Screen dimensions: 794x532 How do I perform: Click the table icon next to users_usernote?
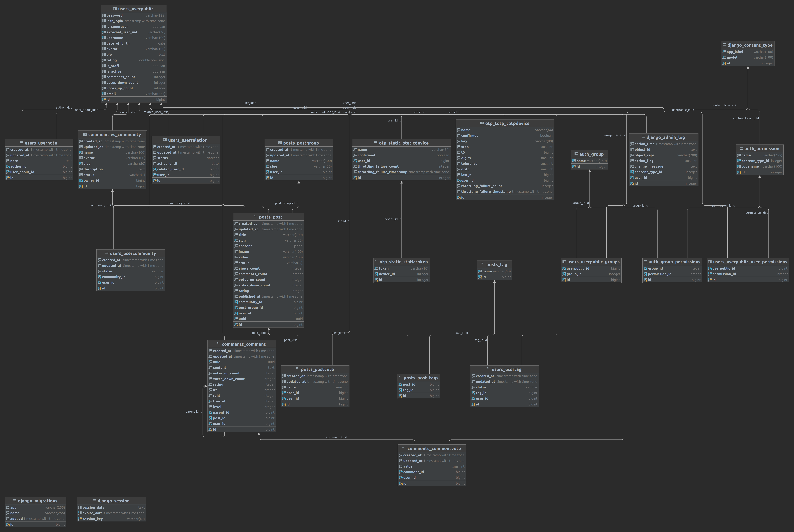pyautogui.click(x=21, y=143)
